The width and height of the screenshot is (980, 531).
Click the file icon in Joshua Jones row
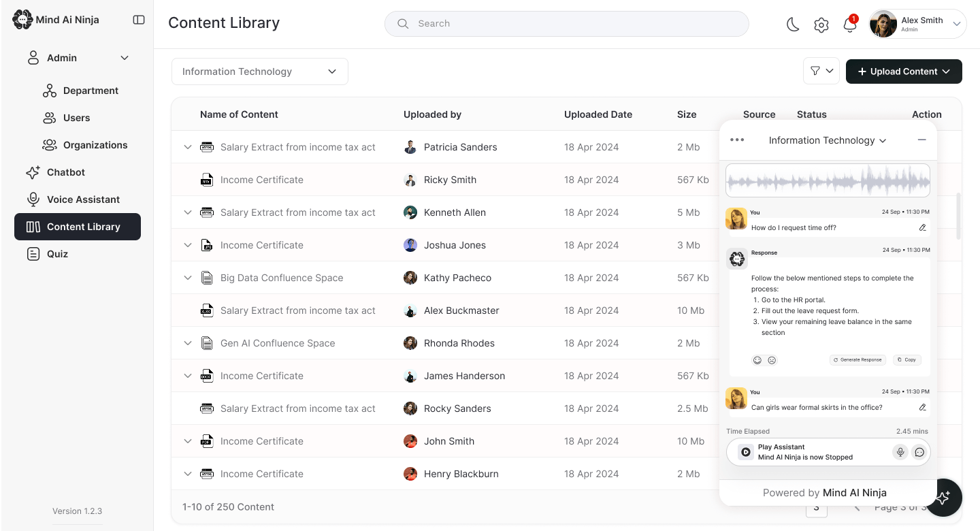207,245
